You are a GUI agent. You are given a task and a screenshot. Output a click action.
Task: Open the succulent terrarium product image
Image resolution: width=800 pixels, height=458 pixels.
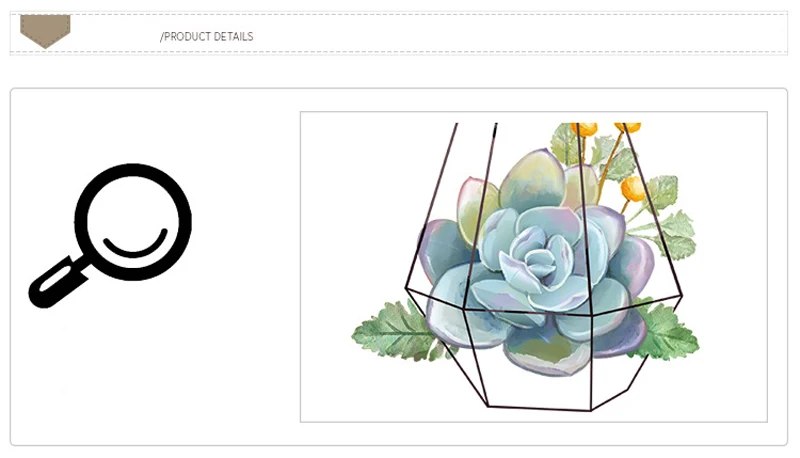click(x=534, y=267)
